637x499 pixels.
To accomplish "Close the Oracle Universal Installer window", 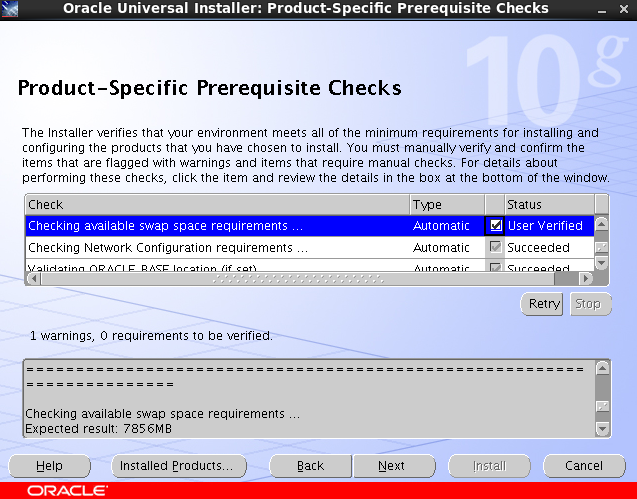I will (x=624, y=9).
